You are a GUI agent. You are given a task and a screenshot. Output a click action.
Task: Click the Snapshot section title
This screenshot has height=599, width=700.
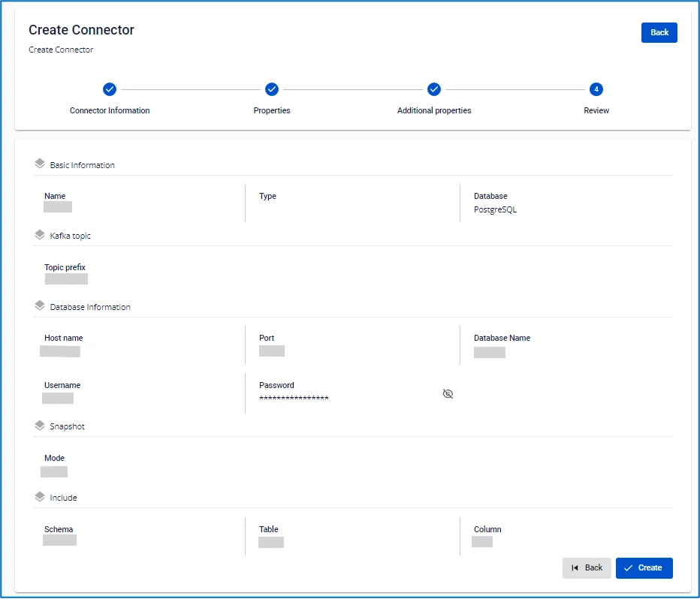pos(67,426)
